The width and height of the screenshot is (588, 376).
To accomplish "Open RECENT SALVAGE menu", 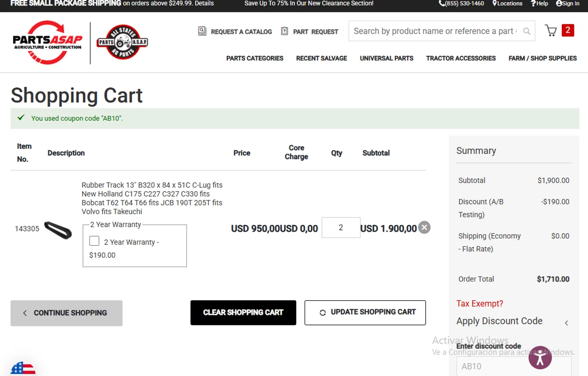I will [321, 58].
